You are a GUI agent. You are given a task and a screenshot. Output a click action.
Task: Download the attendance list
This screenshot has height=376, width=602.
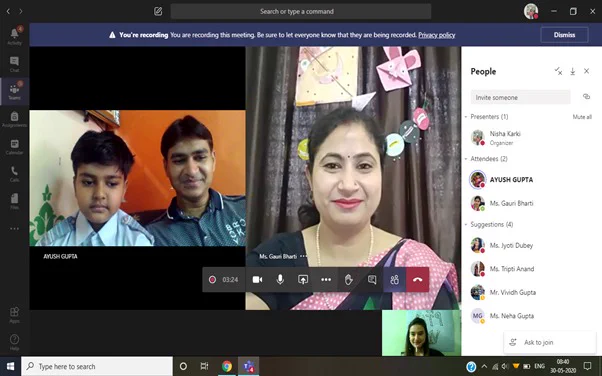click(572, 71)
